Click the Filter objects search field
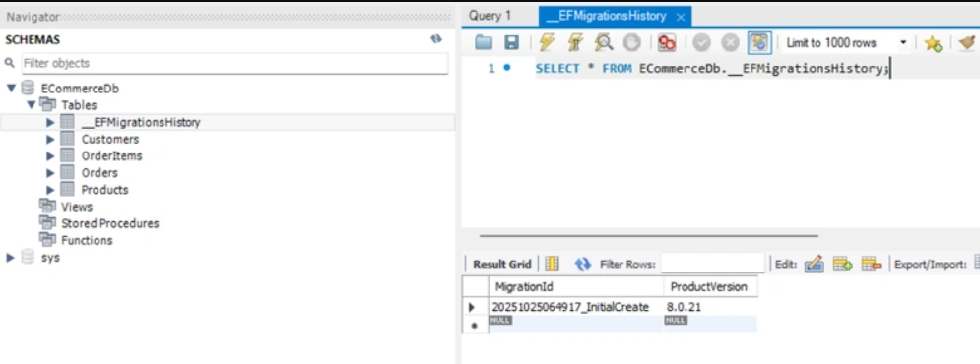Viewport: 980px width, 364px height. click(234, 63)
